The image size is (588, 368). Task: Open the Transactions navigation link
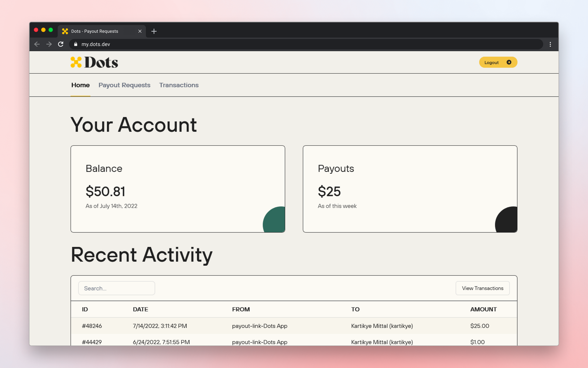[178, 85]
